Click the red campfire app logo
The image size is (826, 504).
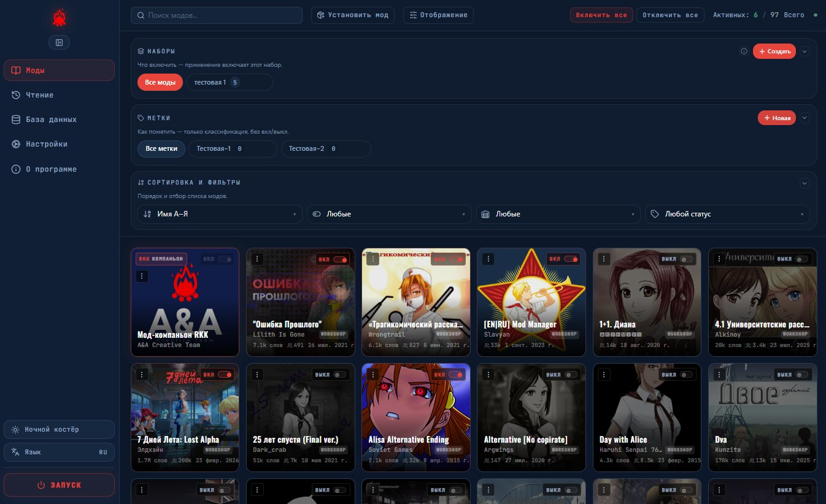(x=59, y=18)
